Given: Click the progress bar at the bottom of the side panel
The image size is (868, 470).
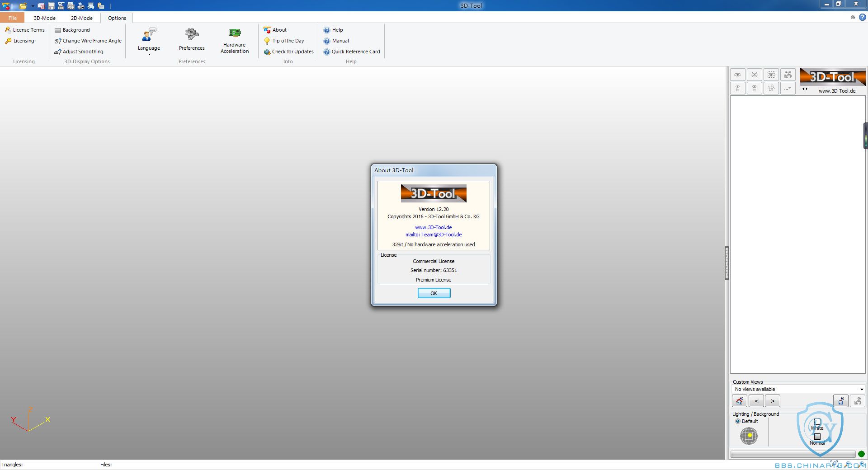Looking at the screenshot, I should coord(793,454).
